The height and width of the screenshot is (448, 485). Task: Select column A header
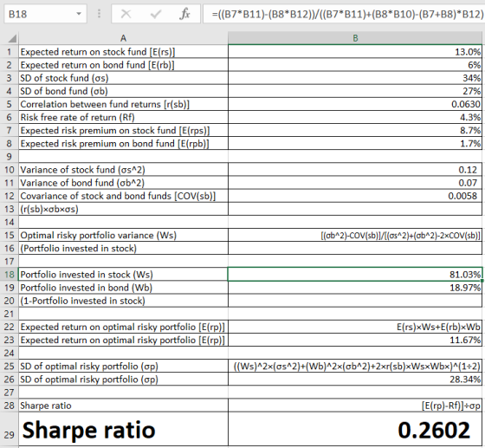pos(123,38)
